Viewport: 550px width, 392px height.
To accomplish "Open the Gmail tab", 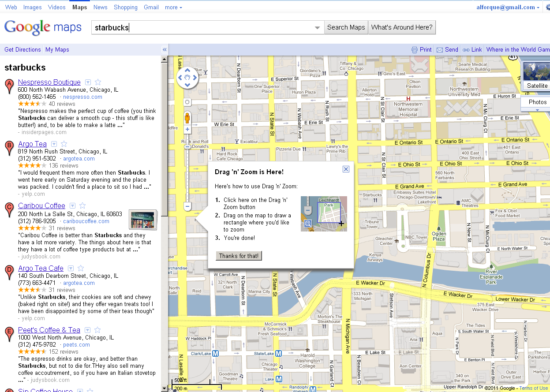I will (x=151, y=7).
